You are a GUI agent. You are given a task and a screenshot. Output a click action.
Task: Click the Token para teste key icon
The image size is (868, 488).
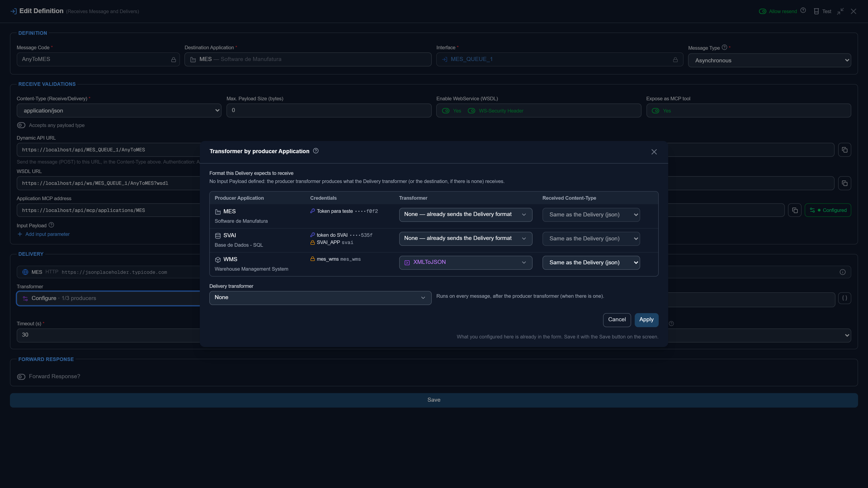[312, 211]
